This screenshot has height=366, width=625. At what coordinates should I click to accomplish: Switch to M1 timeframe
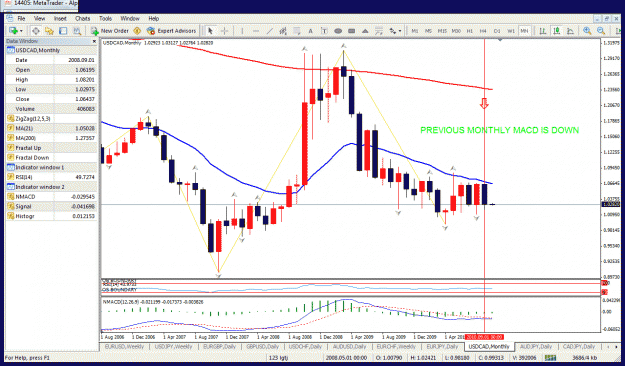415,31
